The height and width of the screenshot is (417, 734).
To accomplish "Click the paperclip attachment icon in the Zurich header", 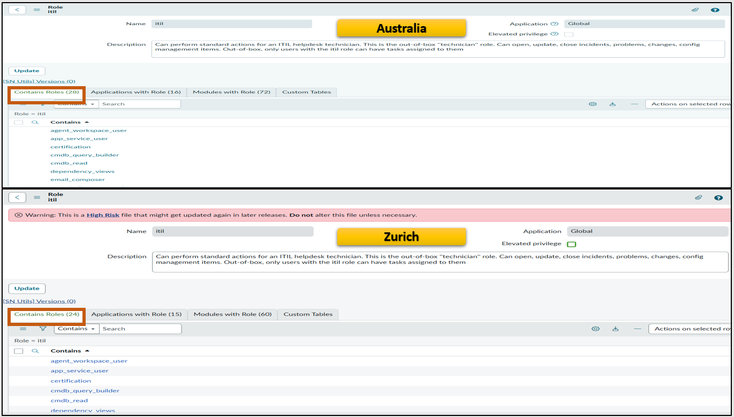I will [698, 198].
